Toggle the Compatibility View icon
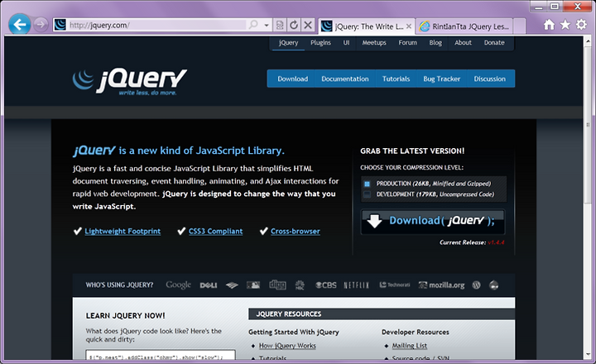Viewport: 596px width, 364px height. pyautogui.click(x=280, y=25)
